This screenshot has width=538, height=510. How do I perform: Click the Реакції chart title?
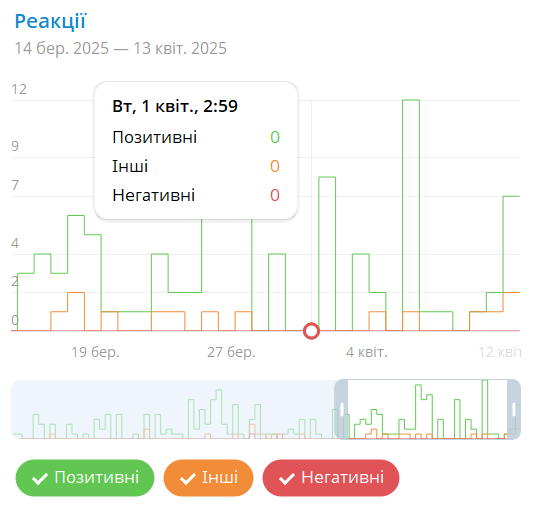click(50, 21)
